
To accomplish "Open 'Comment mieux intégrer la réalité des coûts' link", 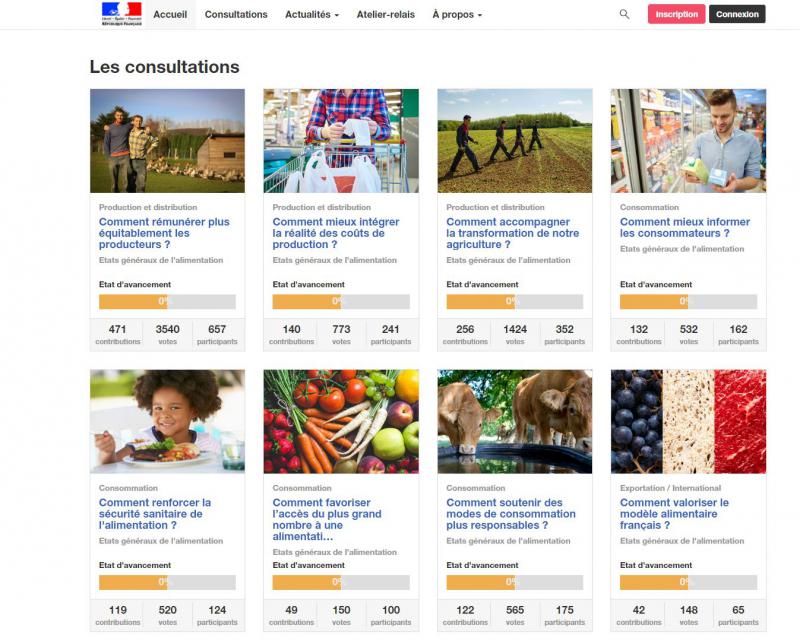I will click(x=335, y=233).
